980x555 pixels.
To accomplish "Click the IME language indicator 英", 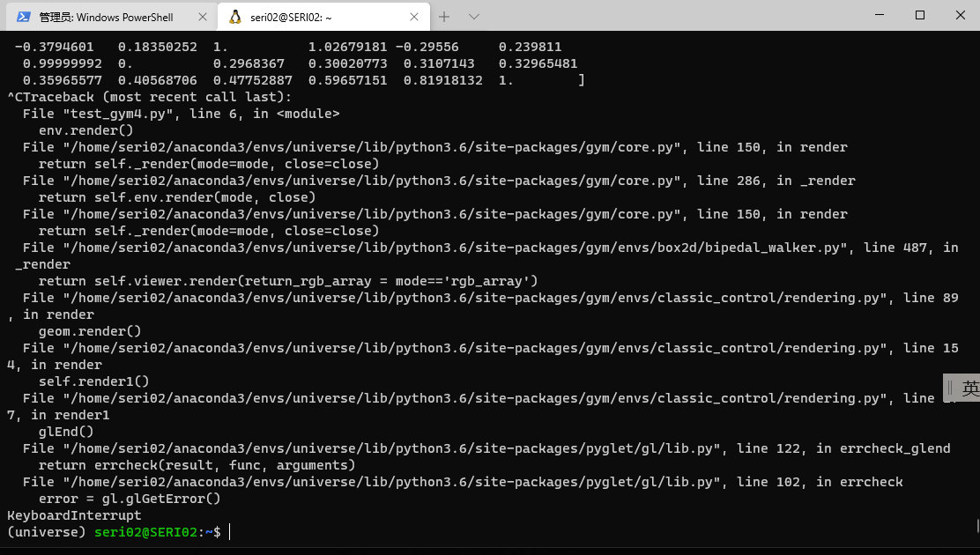I will click(969, 388).
